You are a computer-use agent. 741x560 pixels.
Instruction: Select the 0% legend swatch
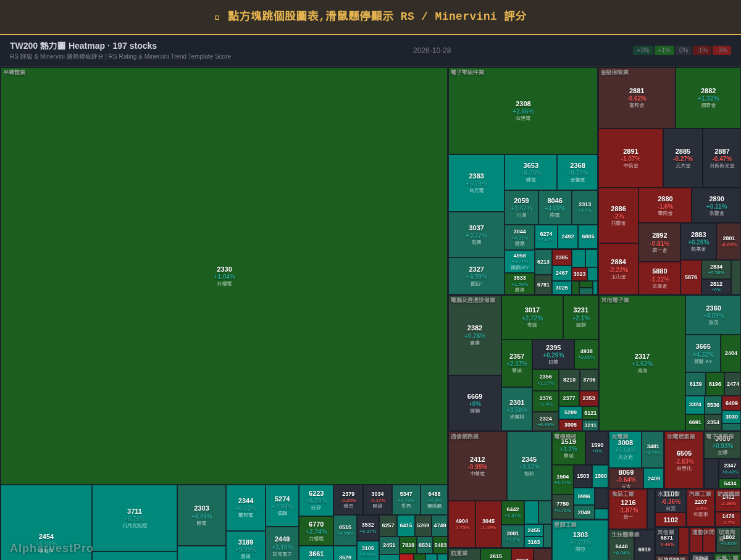(684, 51)
